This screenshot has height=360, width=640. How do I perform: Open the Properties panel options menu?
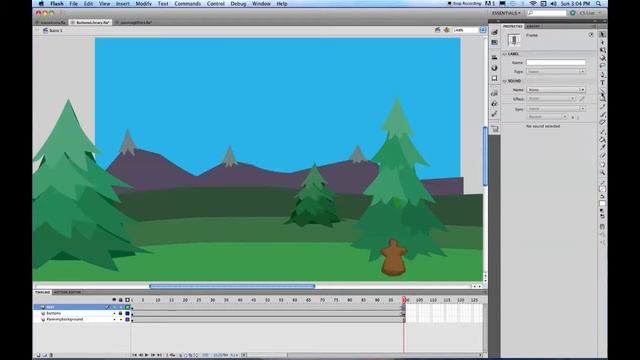tap(594, 26)
